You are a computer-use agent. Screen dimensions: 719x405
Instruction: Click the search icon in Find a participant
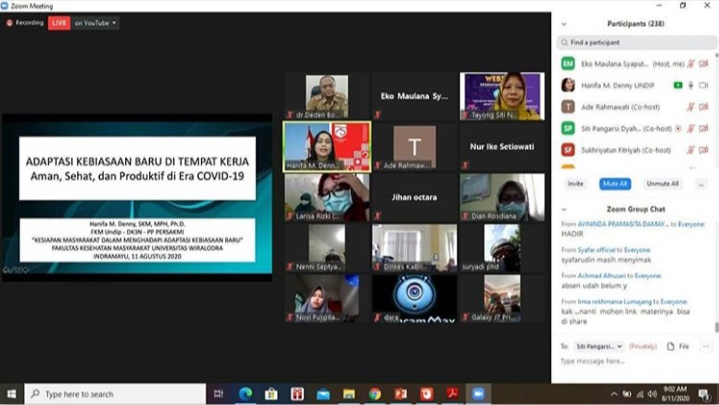coord(565,43)
